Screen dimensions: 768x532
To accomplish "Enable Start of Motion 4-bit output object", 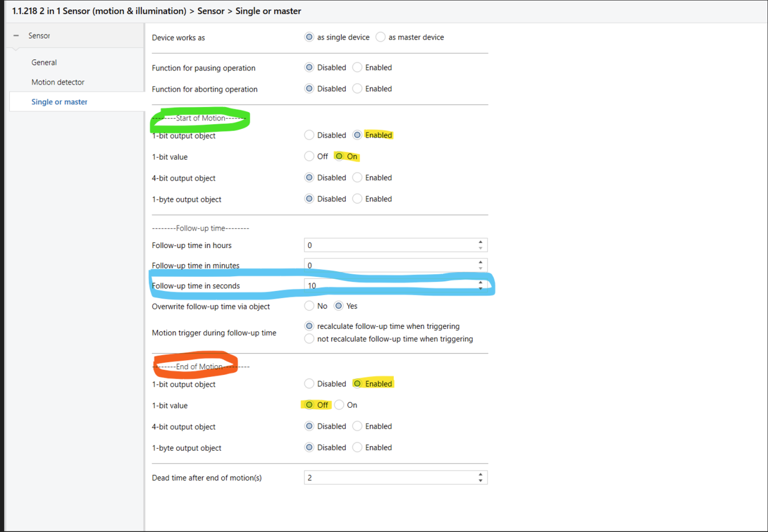I will click(x=357, y=178).
